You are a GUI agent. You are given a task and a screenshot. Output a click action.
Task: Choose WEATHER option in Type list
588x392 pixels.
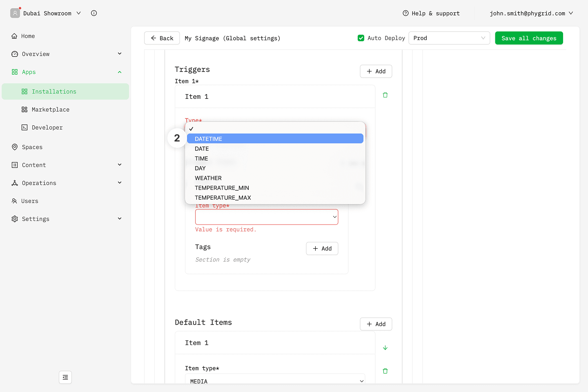click(x=208, y=178)
